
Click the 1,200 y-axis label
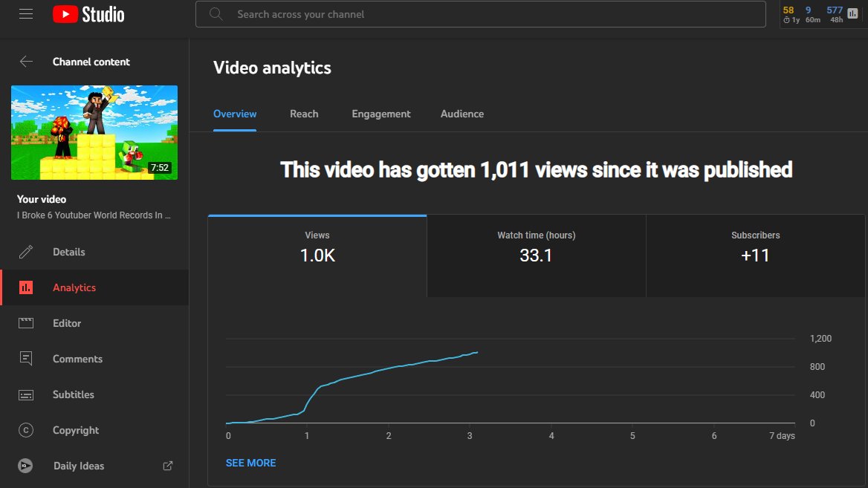click(820, 339)
